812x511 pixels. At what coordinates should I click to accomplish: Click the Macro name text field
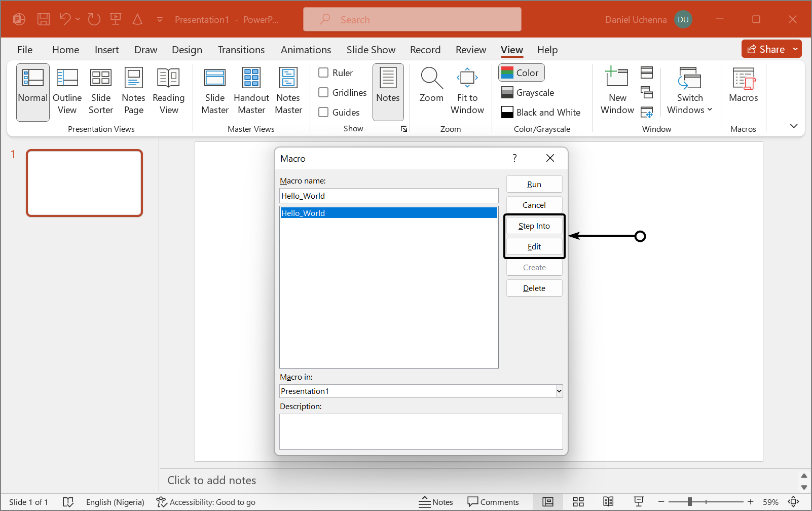tap(388, 196)
